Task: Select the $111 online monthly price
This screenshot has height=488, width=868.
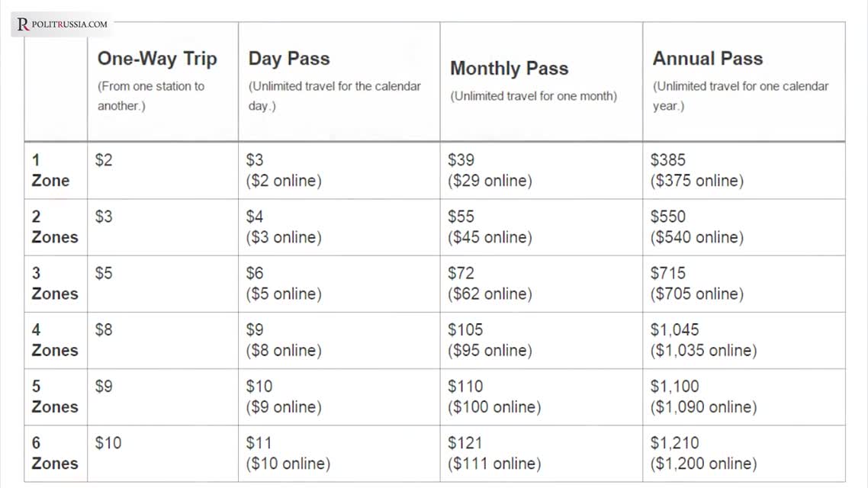Action: 494,464
